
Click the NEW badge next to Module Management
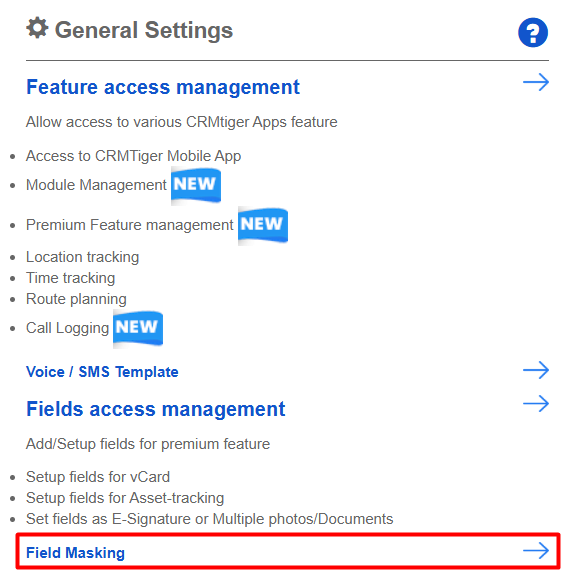pyautogui.click(x=196, y=185)
